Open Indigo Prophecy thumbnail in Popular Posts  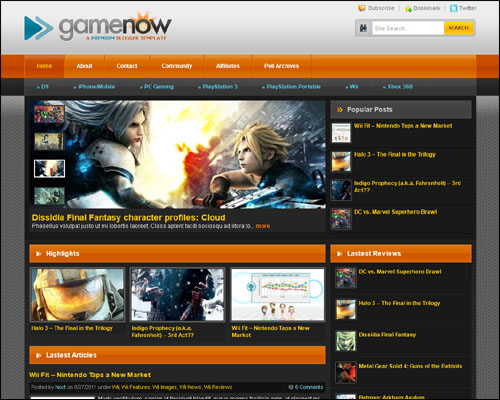(x=341, y=190)
